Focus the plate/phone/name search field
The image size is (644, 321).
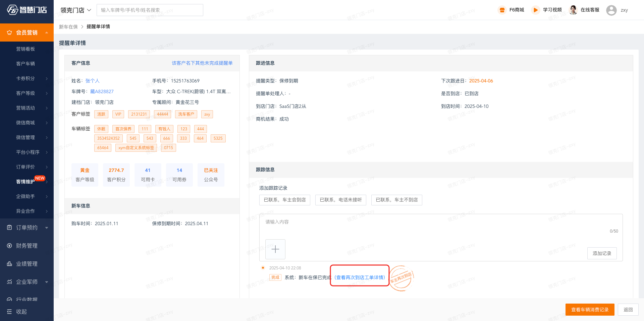pyautogui.click(x=150, y=10)
